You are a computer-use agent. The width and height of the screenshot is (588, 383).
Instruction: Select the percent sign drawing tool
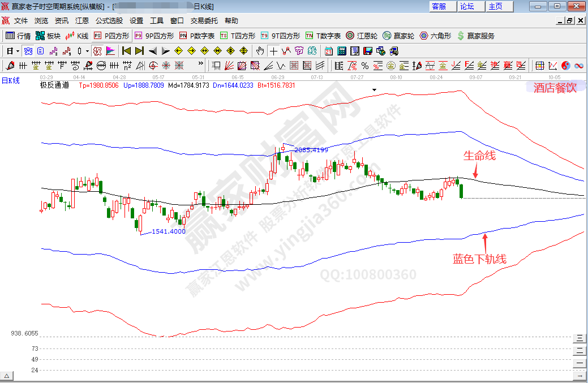click(364, 65)
